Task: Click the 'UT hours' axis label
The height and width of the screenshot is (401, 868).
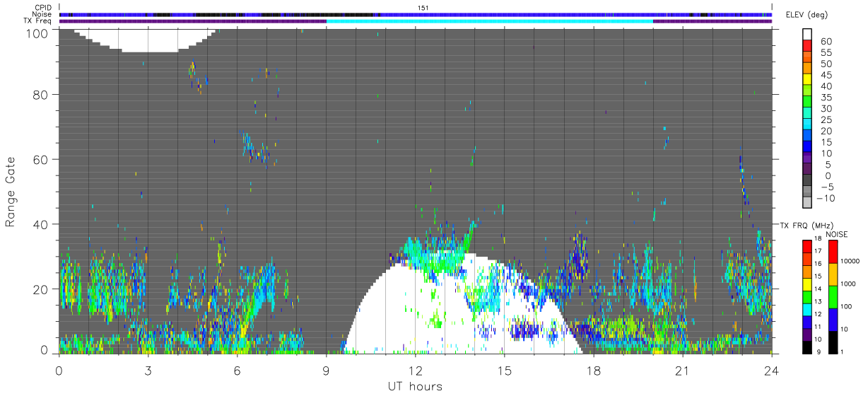Action: coord(415,386)
